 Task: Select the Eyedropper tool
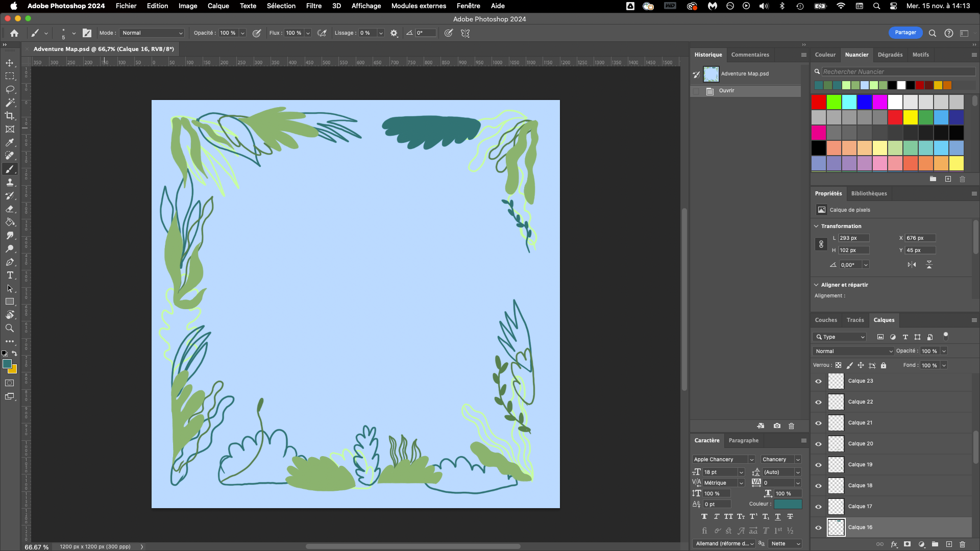coord(10,142)
